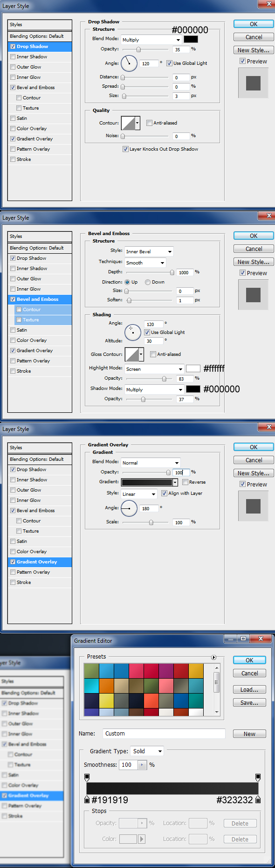275x868 pixels.
Task: Click New Style... in the Drop Shadow dialog
Action: click(x=254, y=50)
